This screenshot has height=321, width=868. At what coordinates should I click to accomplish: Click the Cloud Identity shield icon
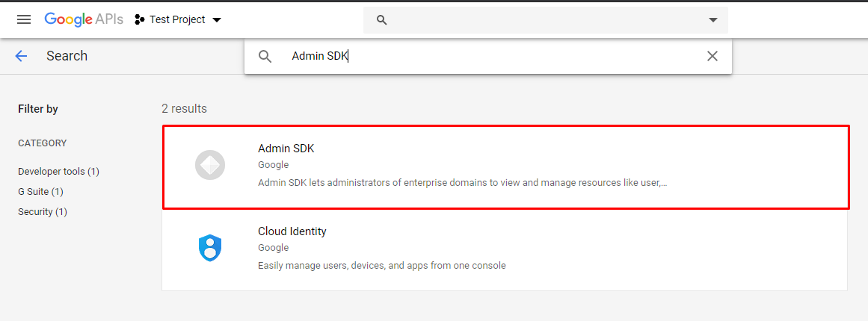(210, 248)
